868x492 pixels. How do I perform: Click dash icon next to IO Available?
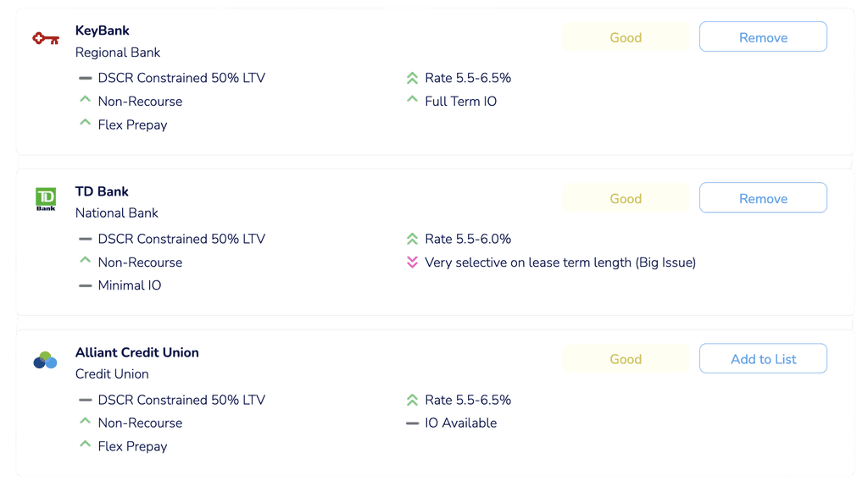pos(412,423)
